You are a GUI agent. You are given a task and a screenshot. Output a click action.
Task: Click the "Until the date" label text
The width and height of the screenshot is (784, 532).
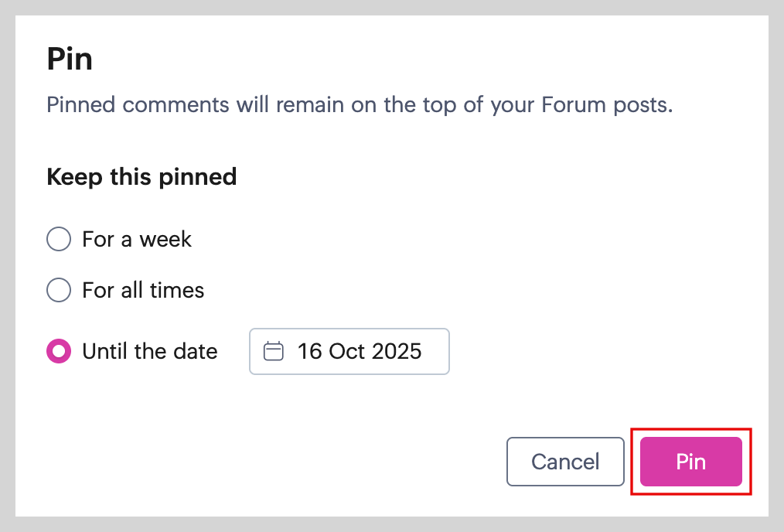point(150,352)
